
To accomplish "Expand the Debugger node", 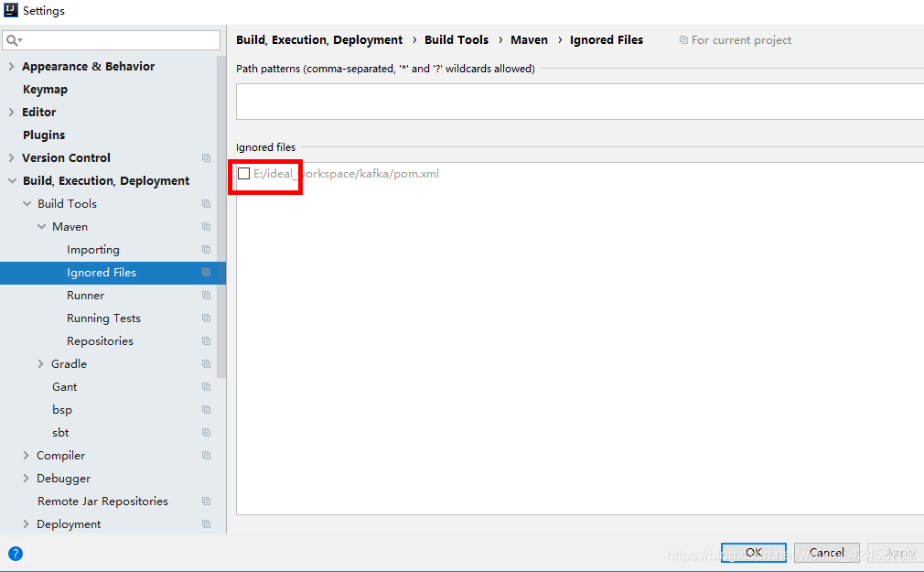I will click(26, 479).
